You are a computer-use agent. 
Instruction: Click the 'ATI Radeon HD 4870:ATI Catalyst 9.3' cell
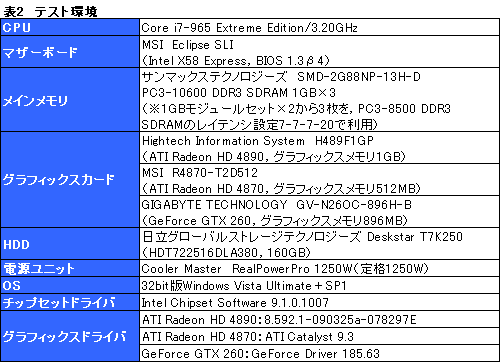click(319, 337)
